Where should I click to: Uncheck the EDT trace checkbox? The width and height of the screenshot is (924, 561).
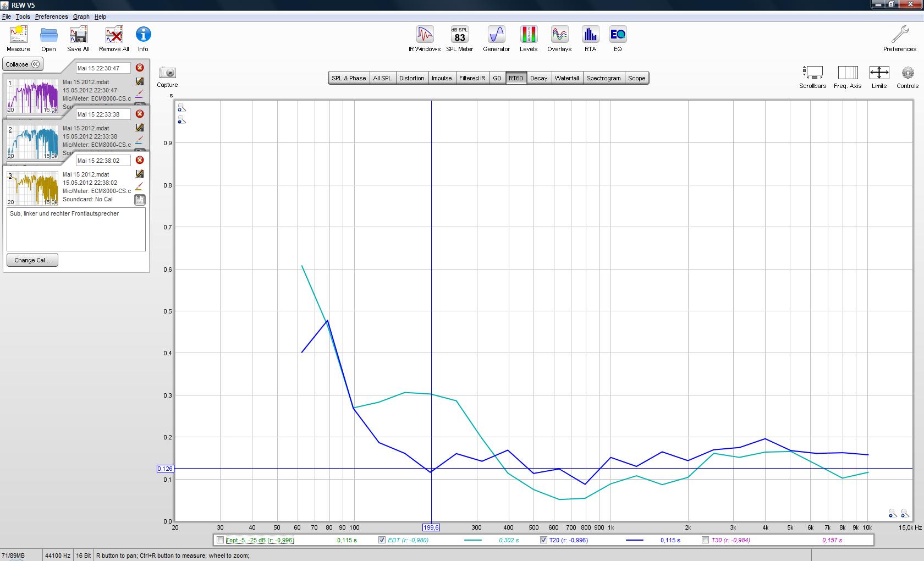382,540
